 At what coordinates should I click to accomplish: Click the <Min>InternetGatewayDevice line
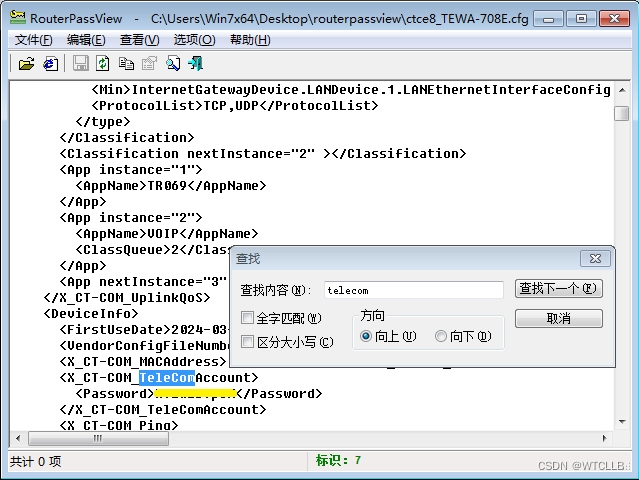pos(351,90)
